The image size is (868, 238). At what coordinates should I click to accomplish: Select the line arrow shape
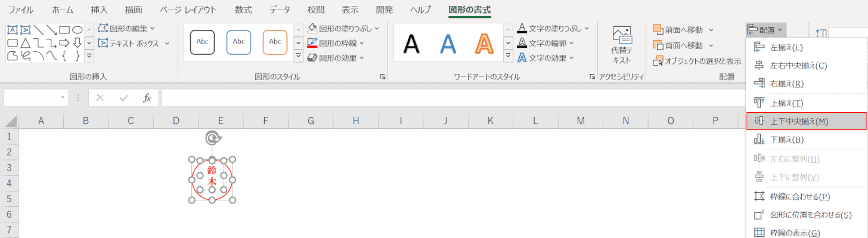[51, 29]
